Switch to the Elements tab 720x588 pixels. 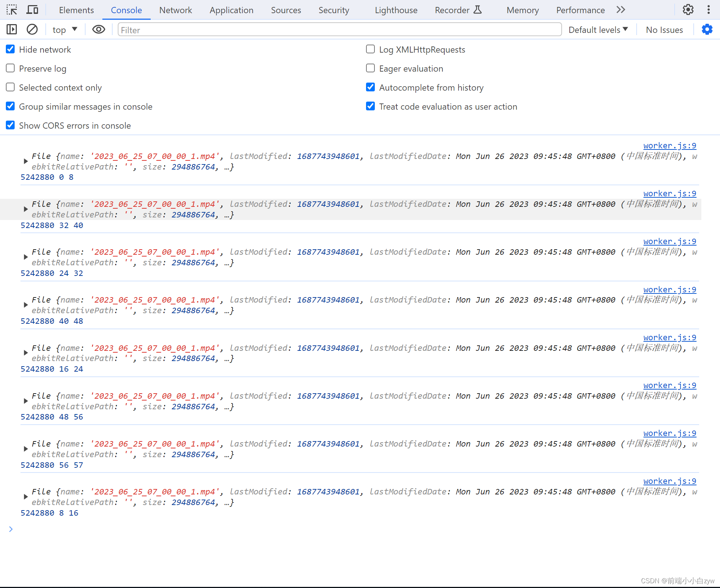pyautogui.click(x=76, y=10)
